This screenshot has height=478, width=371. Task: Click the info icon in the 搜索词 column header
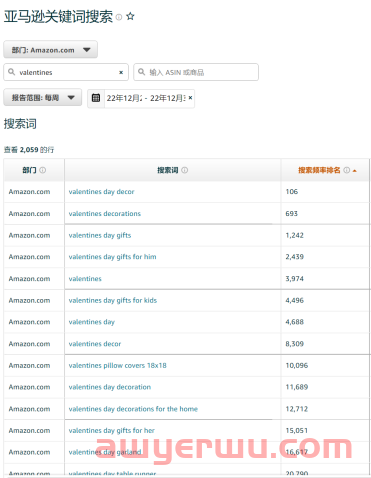(x=185, y=170)
